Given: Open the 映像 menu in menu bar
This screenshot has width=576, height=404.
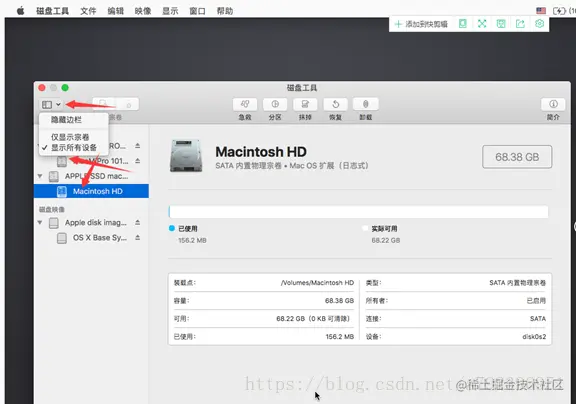Looking at the screenshot, I should [x=143, y=11].
